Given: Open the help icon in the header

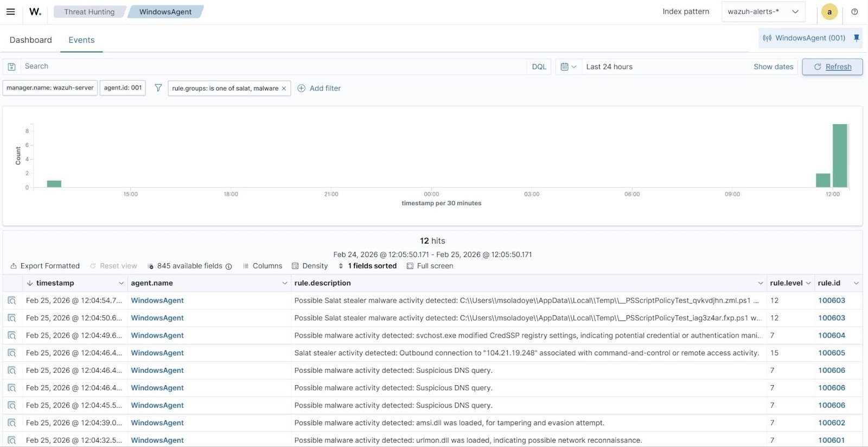Looking at the screenshot, I should (x=854, y=11).
